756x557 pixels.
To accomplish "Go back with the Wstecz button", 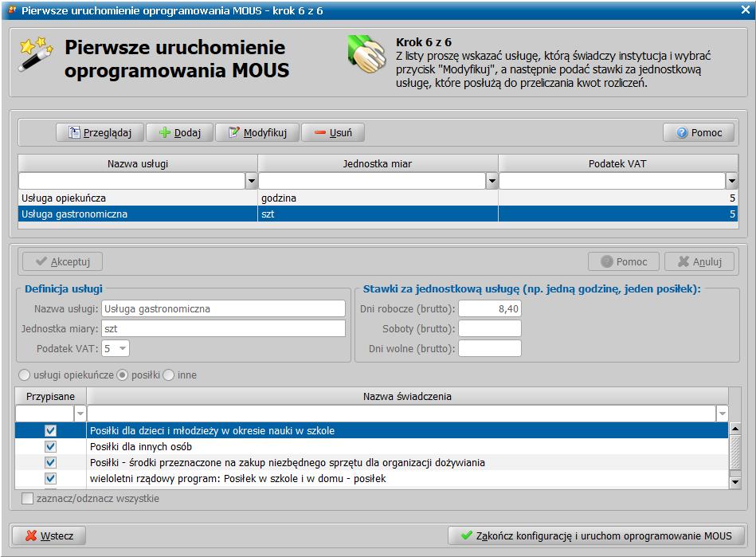I will coord(49,535).
